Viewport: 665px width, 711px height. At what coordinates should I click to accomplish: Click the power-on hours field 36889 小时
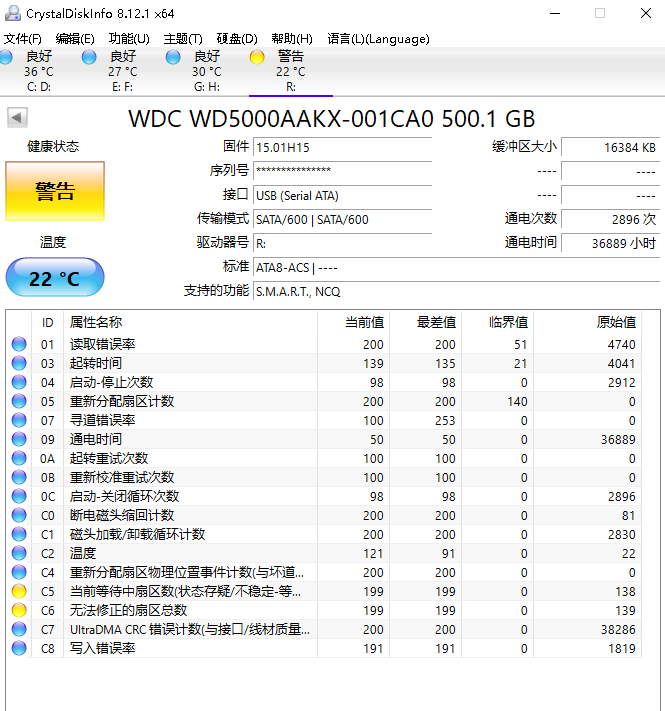611,243
